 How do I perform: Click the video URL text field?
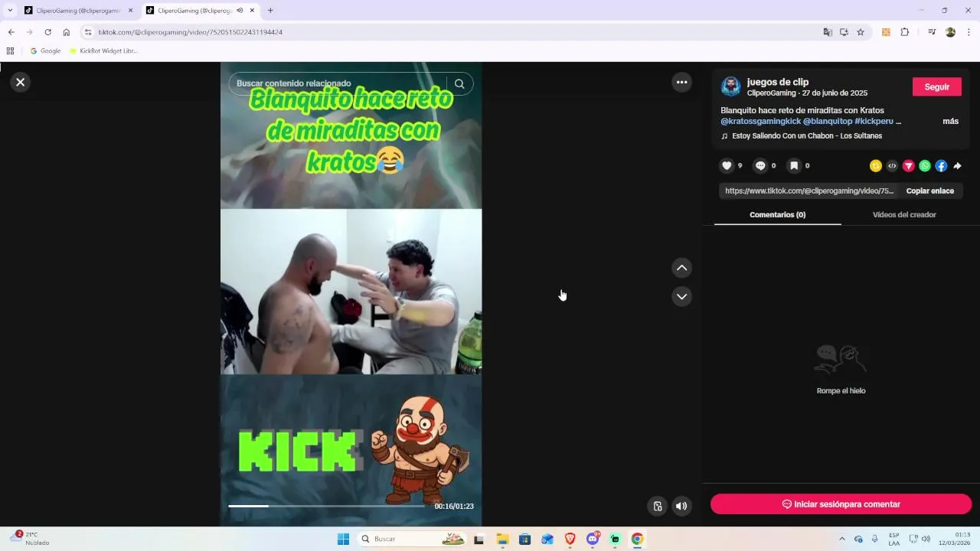point(809,191)
